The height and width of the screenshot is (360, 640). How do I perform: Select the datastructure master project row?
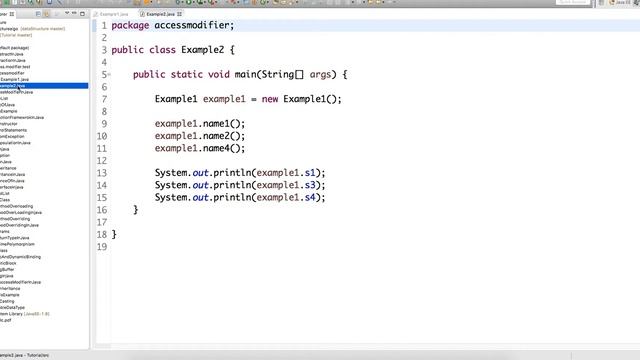33,29
